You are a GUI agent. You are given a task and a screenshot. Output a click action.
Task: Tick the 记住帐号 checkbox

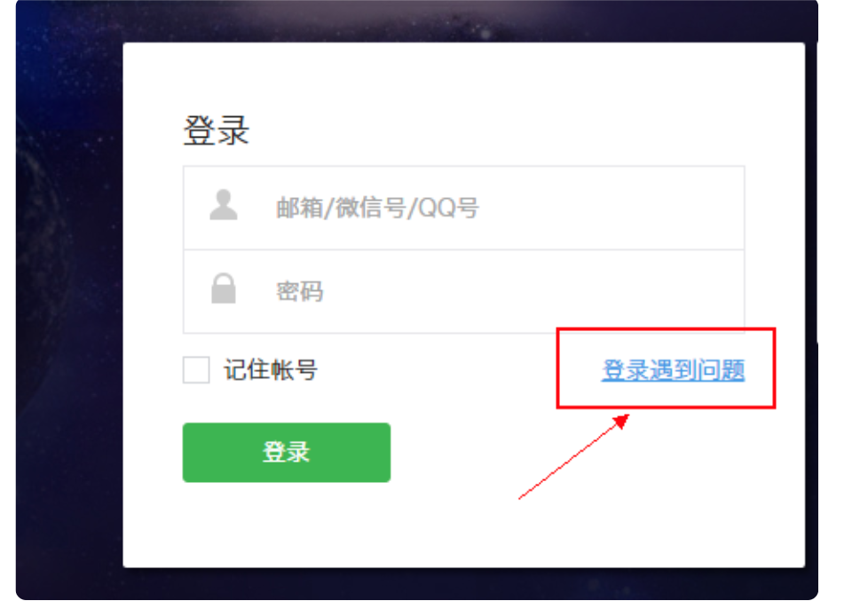coord(196,370)
